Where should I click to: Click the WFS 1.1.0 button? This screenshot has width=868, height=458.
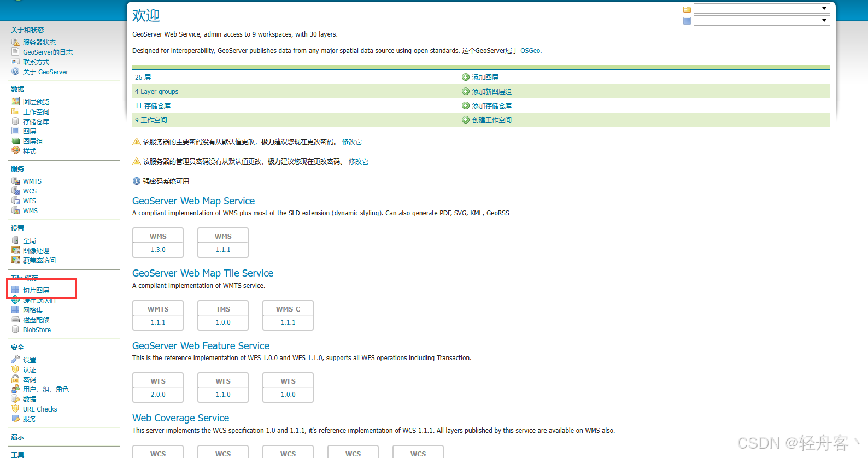223,387
